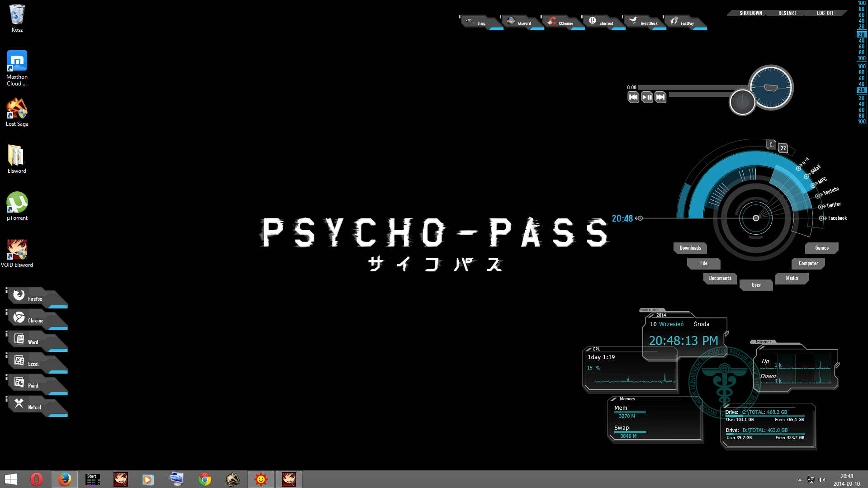Viewport: 868px width, 488px height.
Task: Click the 20:48:13 PM clock widget
Action: 683,341
